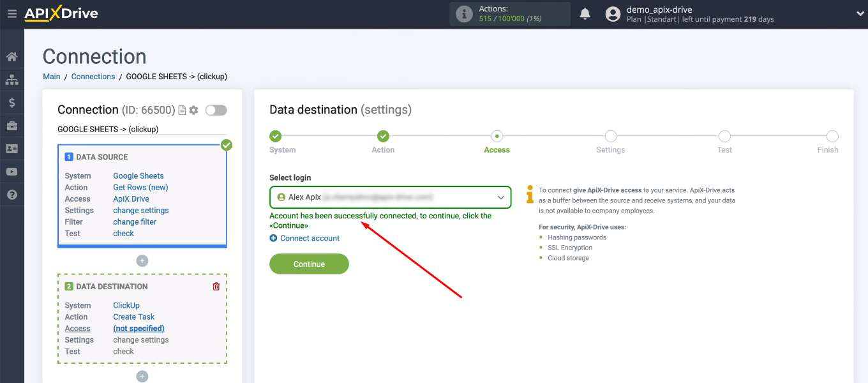Delete the Data Destination block
868x383 pixels.
[x=216, y=287]
